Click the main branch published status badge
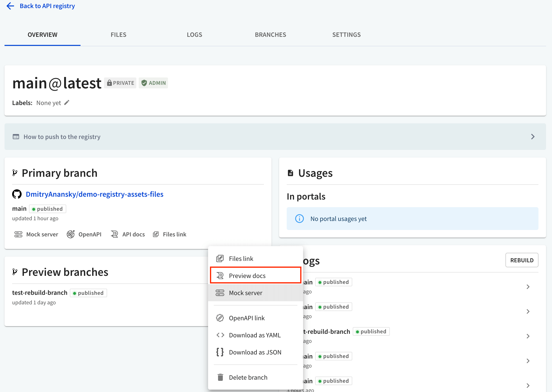Image resolution: width=552 pixels, height=392 pixels. pos(48,209)
